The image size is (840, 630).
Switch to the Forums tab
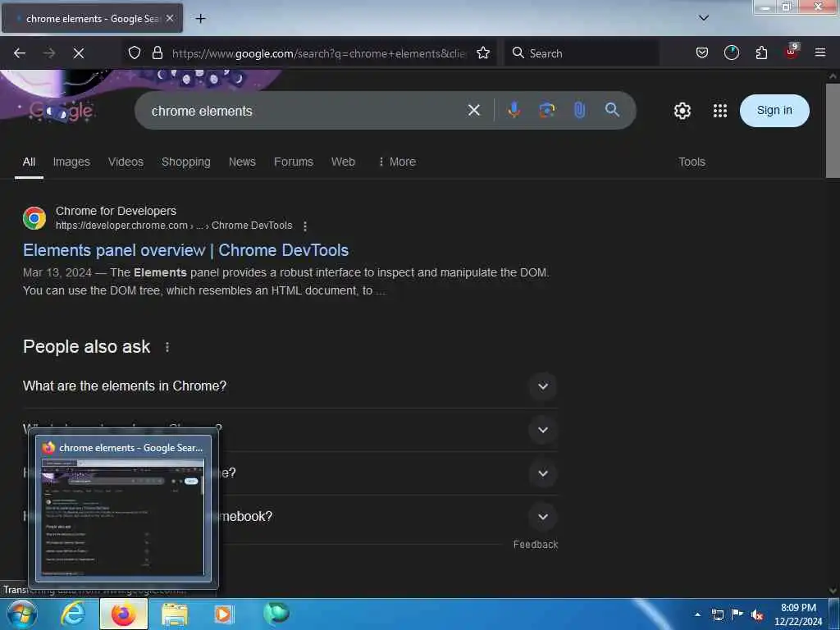(294, 162)
